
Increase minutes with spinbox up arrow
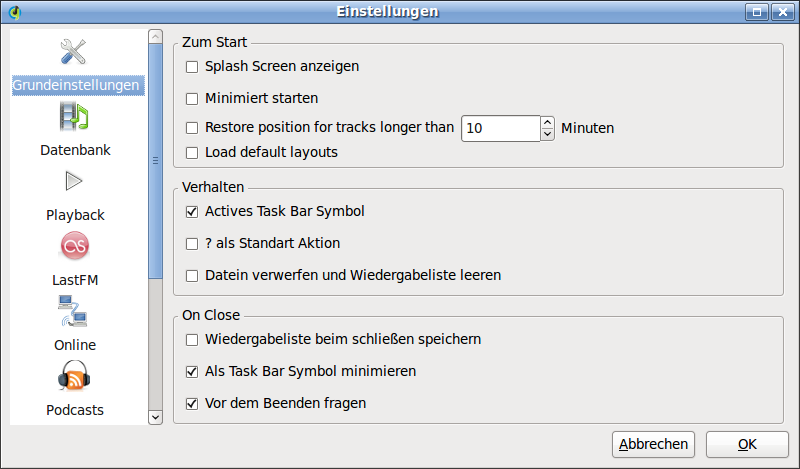coord(547,122)
